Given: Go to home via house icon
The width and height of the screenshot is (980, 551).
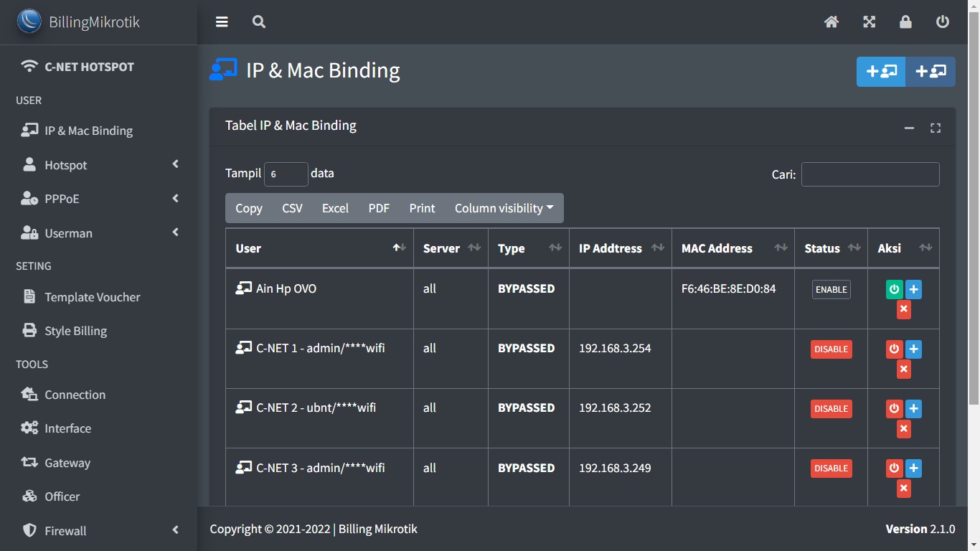Looking at the screenshot, I should (x=831, y=22).
